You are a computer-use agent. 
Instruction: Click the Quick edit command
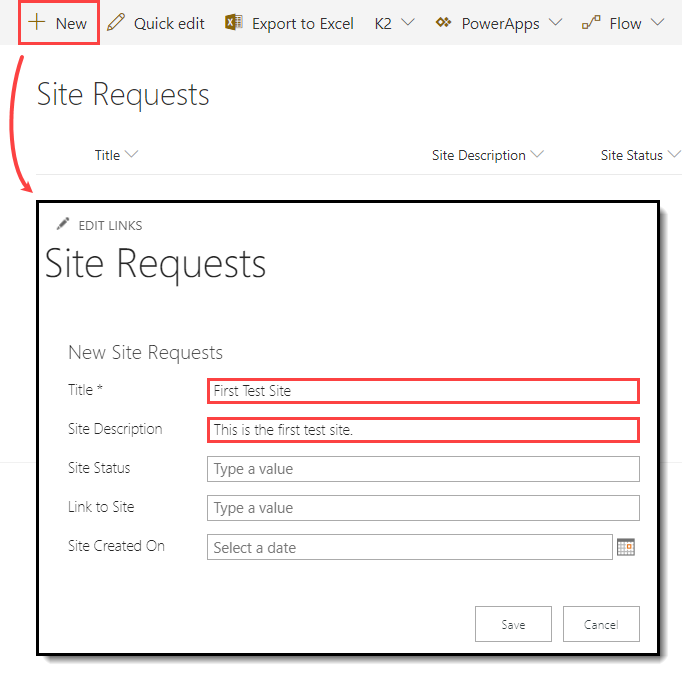coord(169,23)
